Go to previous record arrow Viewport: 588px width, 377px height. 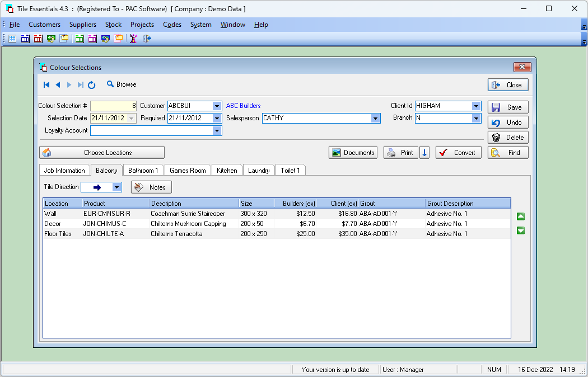[x=58, y=85]
